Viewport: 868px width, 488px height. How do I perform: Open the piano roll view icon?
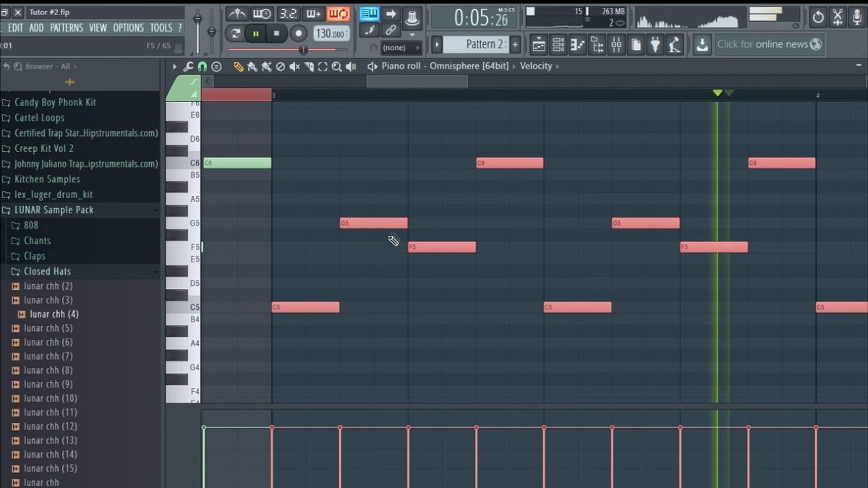pos(577,45)
